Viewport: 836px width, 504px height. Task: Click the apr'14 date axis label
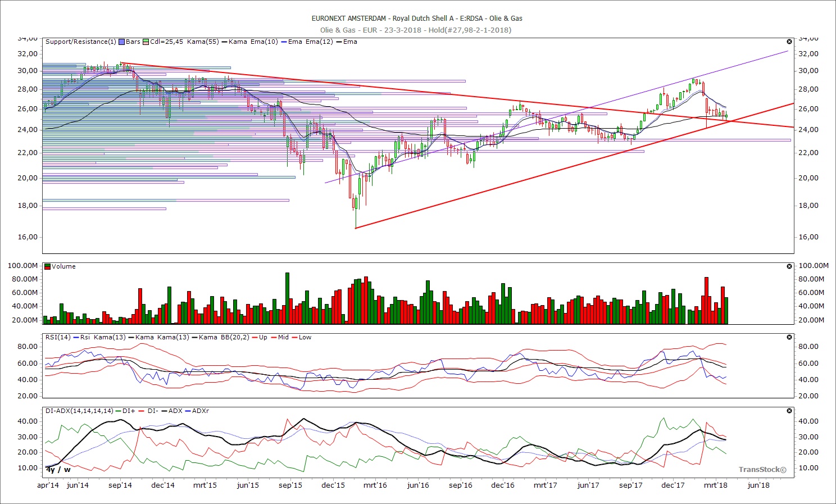click(x=48, y=485)
